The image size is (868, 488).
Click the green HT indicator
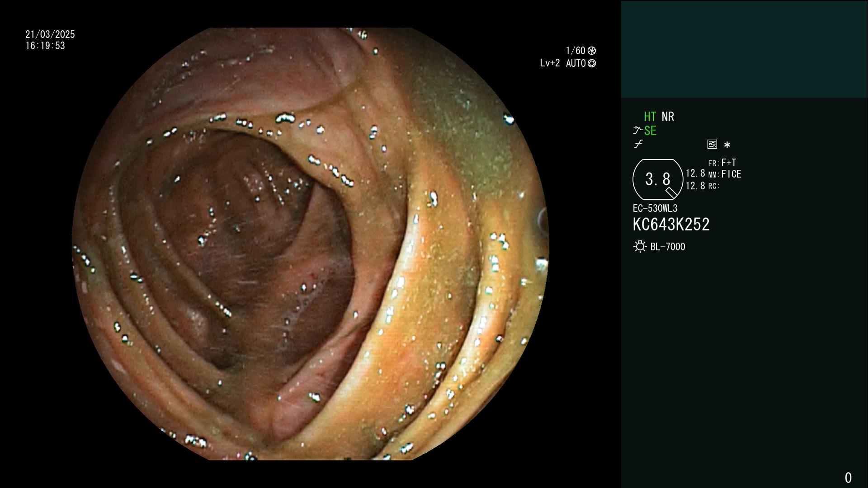tap(650, 117)
